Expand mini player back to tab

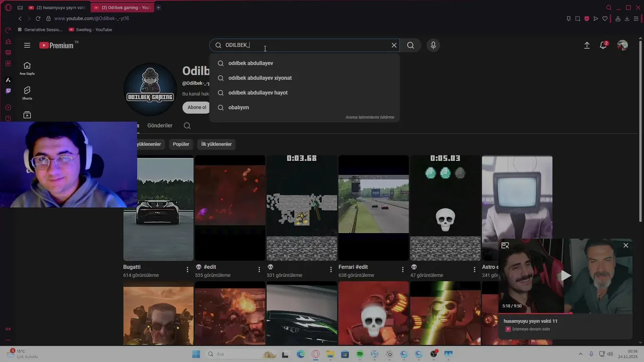pyautogui.click(x=505, y=245)
